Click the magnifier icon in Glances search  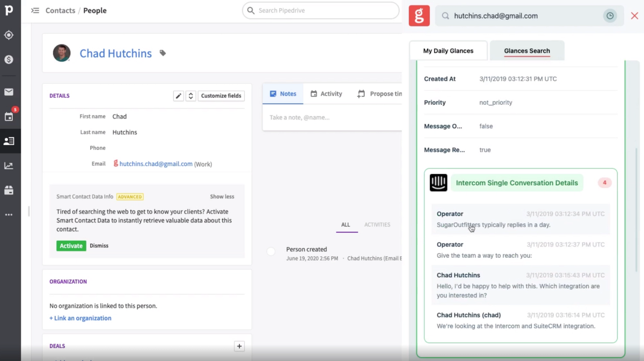(445, 16)
